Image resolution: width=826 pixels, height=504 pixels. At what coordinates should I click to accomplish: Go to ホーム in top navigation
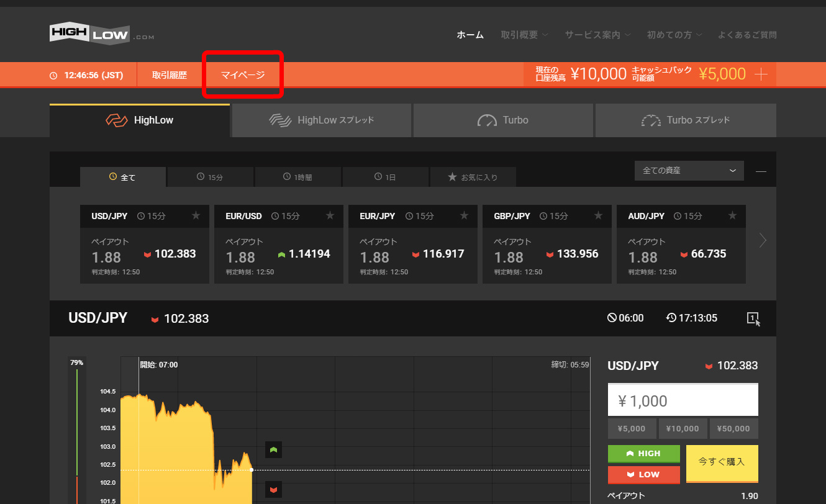tap(470, 35)
